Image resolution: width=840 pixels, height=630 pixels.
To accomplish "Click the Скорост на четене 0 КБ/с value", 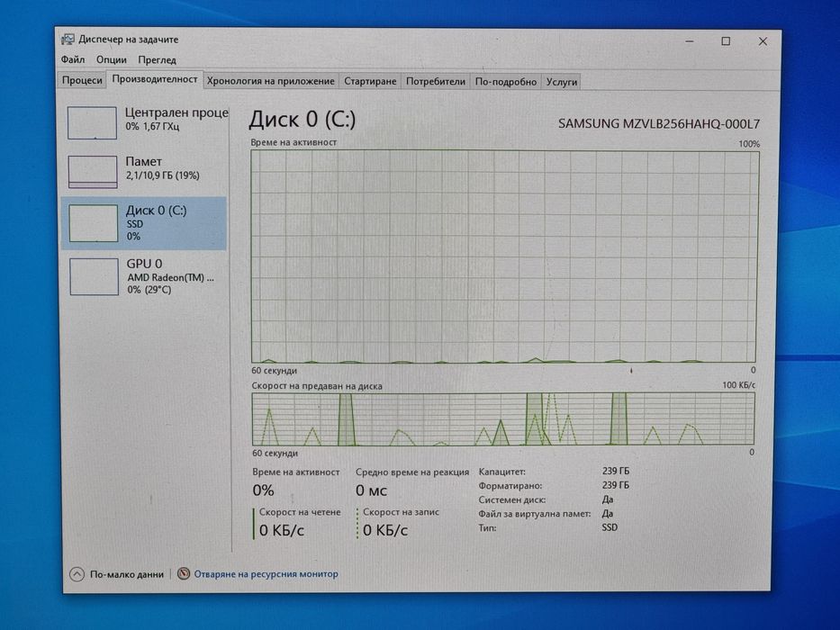I will tap(281, 530).
